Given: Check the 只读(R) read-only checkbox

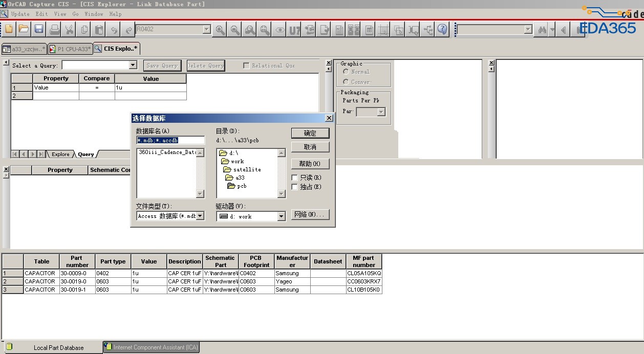Looking at the screenshot, I should (x=294, y=178).
